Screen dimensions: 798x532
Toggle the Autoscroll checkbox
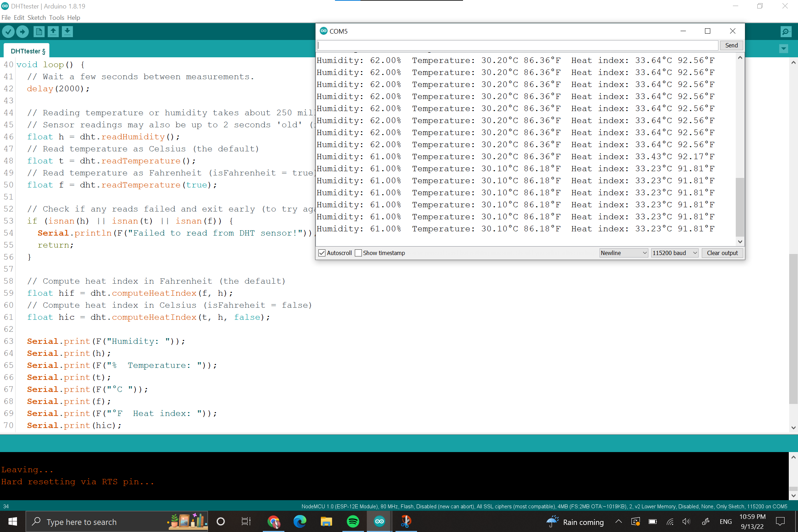322,253
